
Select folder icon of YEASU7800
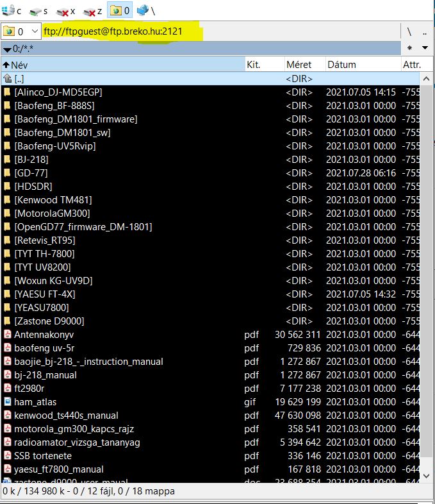click(7, 308)
